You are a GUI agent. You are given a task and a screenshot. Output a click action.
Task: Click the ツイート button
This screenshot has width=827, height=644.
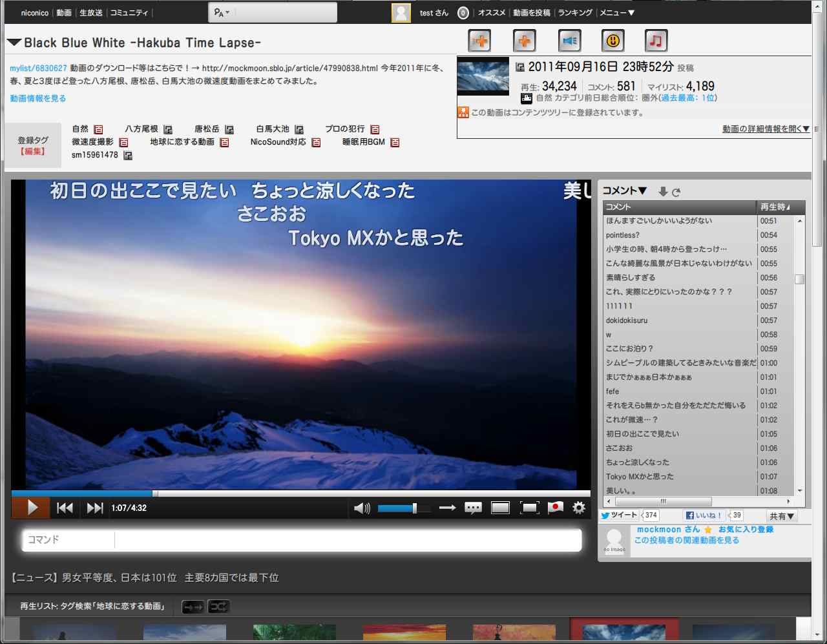620,515
